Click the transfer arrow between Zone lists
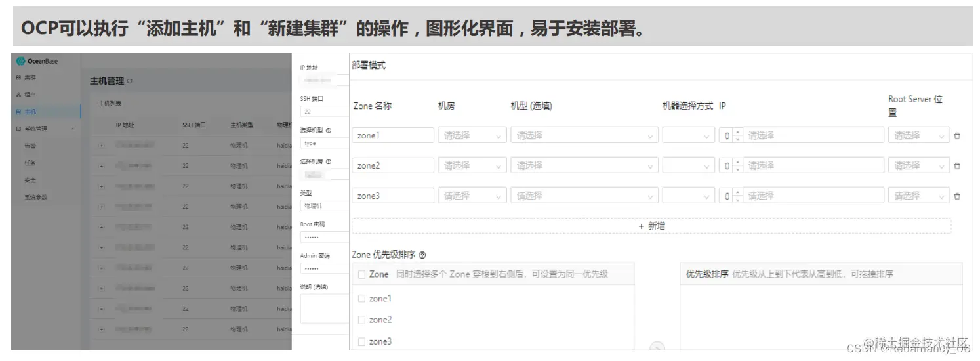The image size is (980, 361). coord(657,347)
